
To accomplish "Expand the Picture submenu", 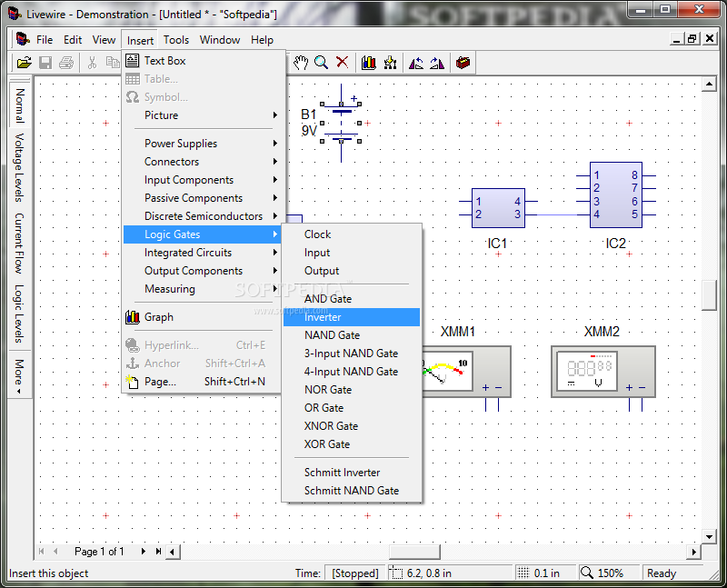I will (204, 115).
